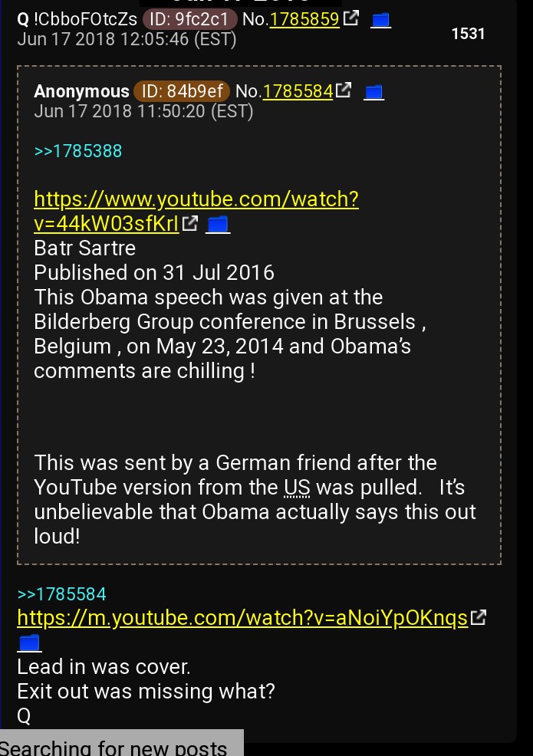
Task: Select the ID: 9fc2c1 badge
Action: (189, 19)
